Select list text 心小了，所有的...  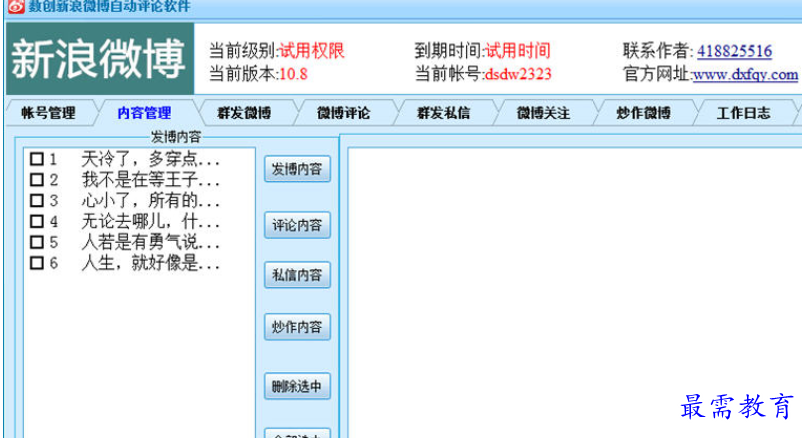(x=150, y=201)
